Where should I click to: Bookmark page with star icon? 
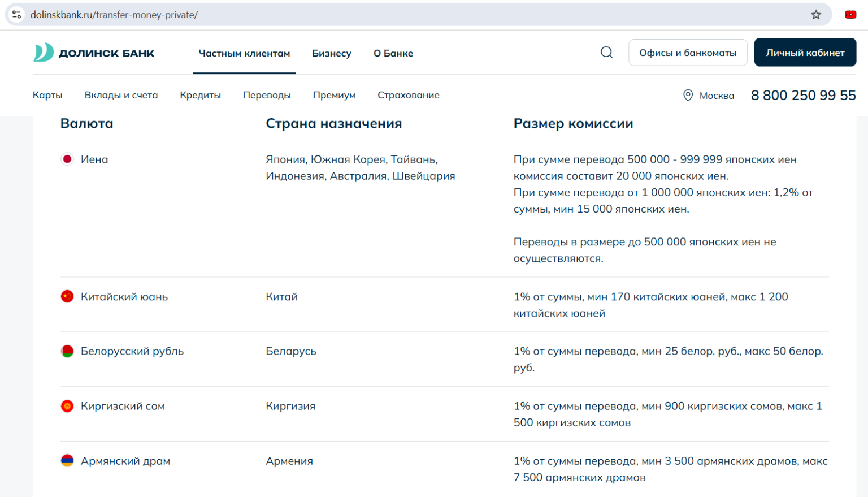[x=816, y=15]
